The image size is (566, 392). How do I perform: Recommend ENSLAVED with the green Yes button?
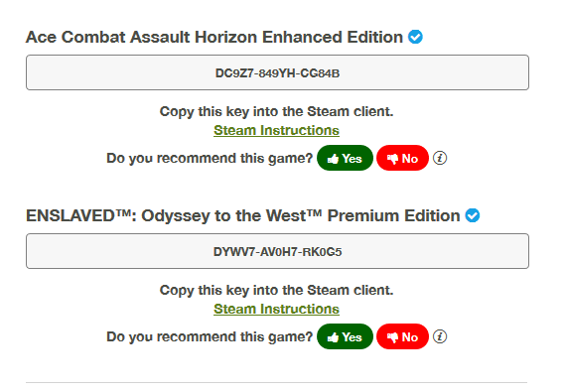(346, 336)
